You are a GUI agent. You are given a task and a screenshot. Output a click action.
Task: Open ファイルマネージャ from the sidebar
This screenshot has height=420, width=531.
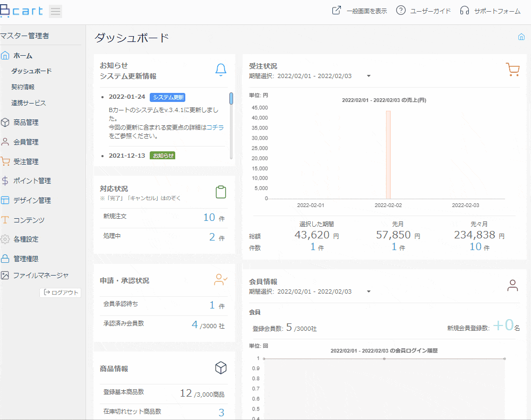point(41,276)
